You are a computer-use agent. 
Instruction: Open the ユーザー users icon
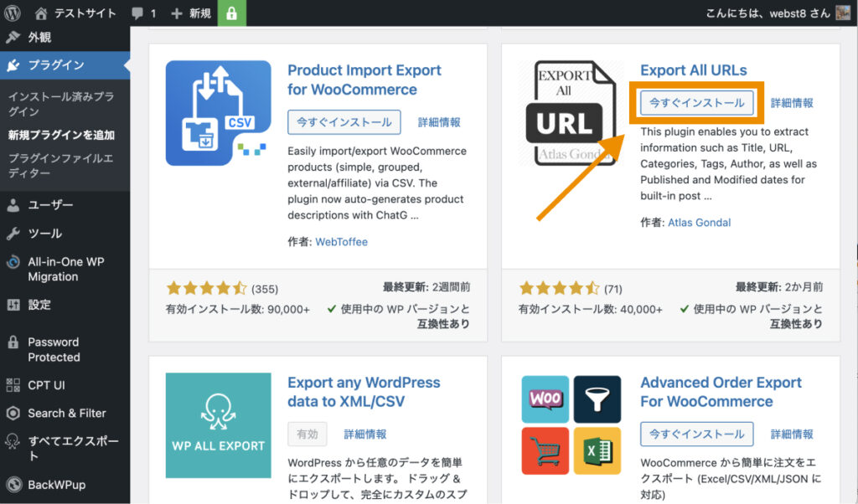[x=14, y=205]
